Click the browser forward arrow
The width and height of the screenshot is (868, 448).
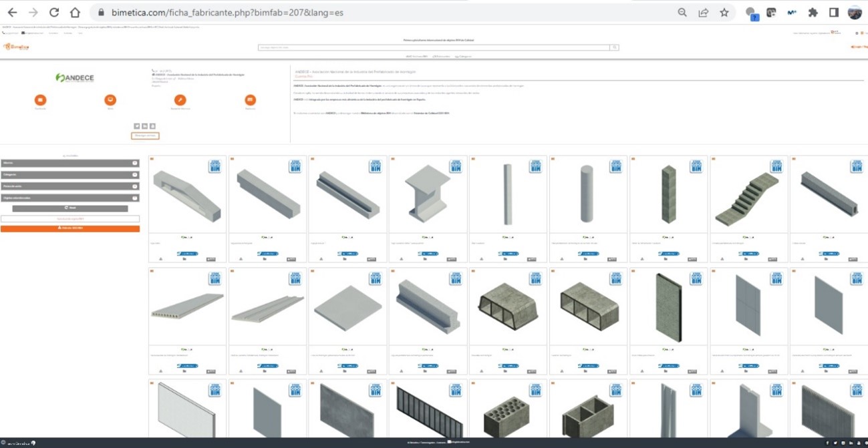pyautogui.click(x=33, y=12)
